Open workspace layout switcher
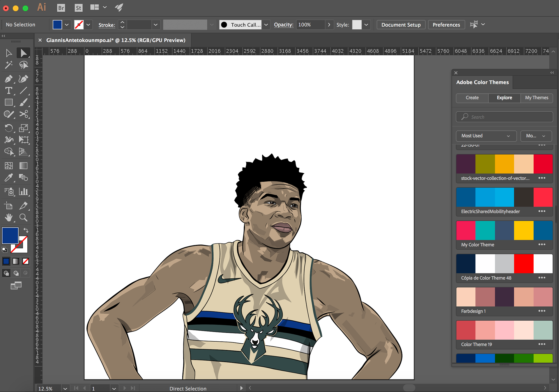The image size is (559, 392). pyautogui.click(x=98, y=7)
